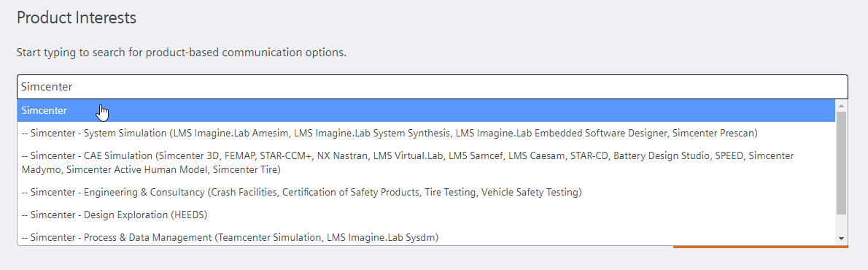This screenshot has width=868, height=270.
Task: Select the highlighted Simcenter option
Action: point(426,111)
